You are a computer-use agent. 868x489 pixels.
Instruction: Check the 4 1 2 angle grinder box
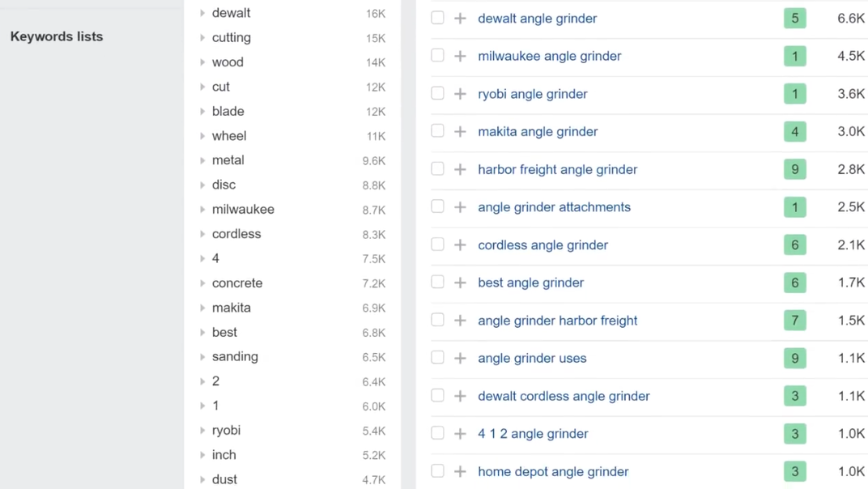437,433
